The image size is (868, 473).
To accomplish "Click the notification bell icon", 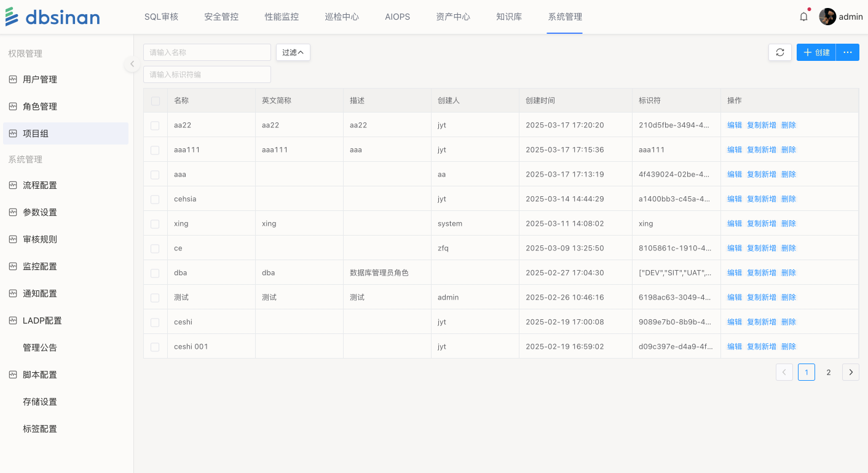I will (803, 17).
